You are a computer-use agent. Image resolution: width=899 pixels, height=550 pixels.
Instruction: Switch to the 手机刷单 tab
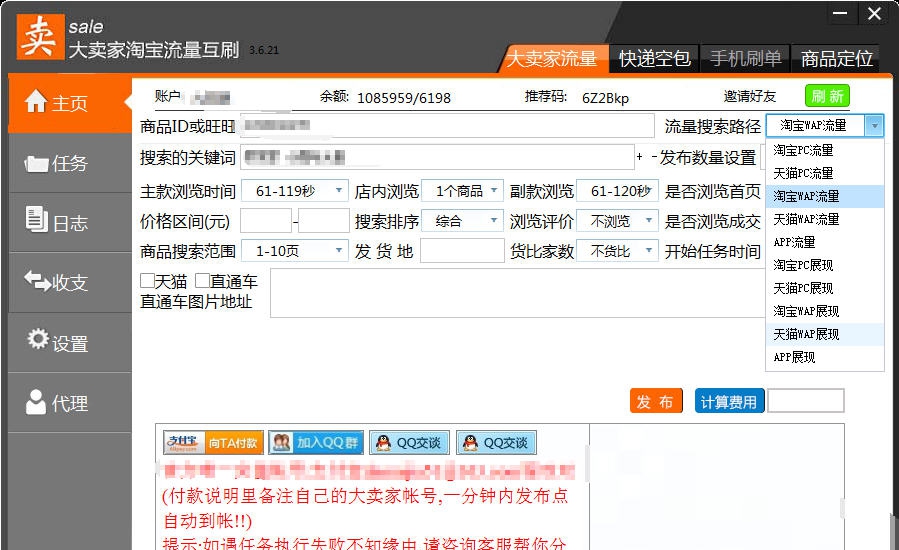(745, 58)
